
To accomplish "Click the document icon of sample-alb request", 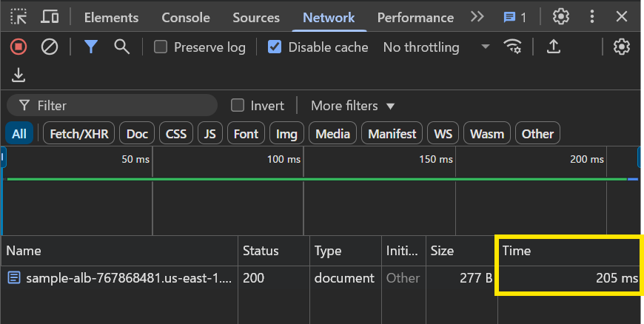I will (14, 278).
